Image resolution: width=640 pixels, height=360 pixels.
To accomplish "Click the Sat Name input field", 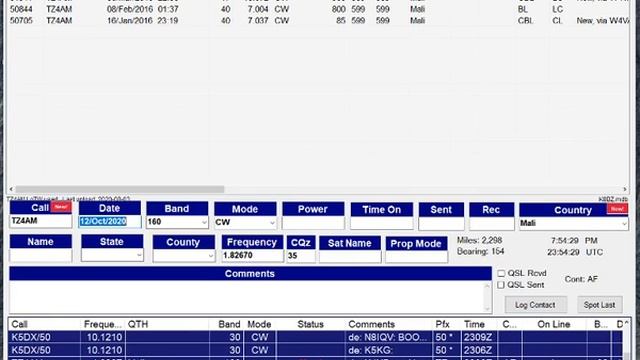I will tap(350, 256).
